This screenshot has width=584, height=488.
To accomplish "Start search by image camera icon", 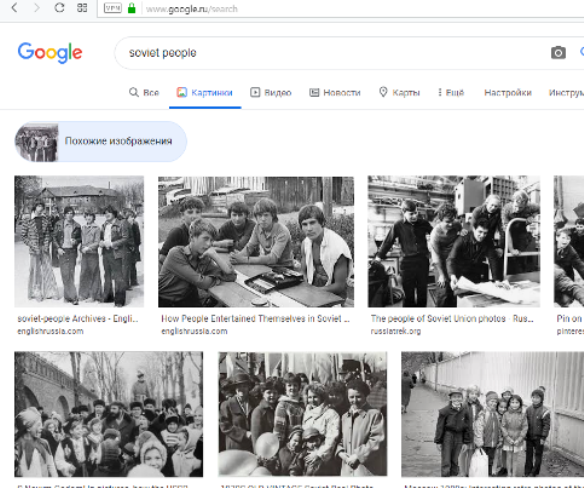I will click(558, 53).
